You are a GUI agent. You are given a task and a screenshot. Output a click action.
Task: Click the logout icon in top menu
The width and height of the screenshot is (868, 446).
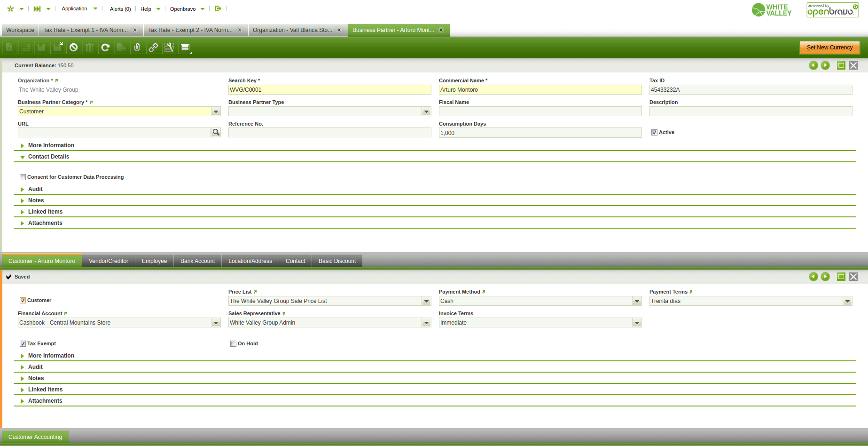[218, 8]
